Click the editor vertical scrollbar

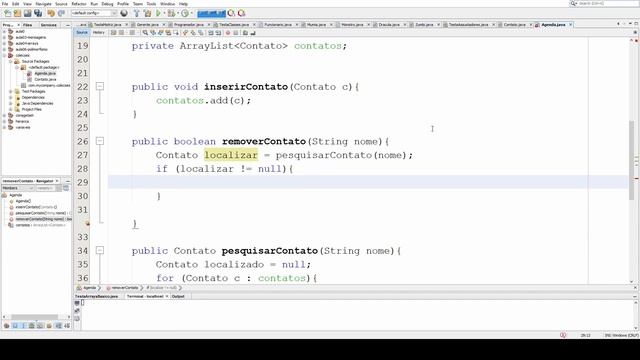[632, 159]
